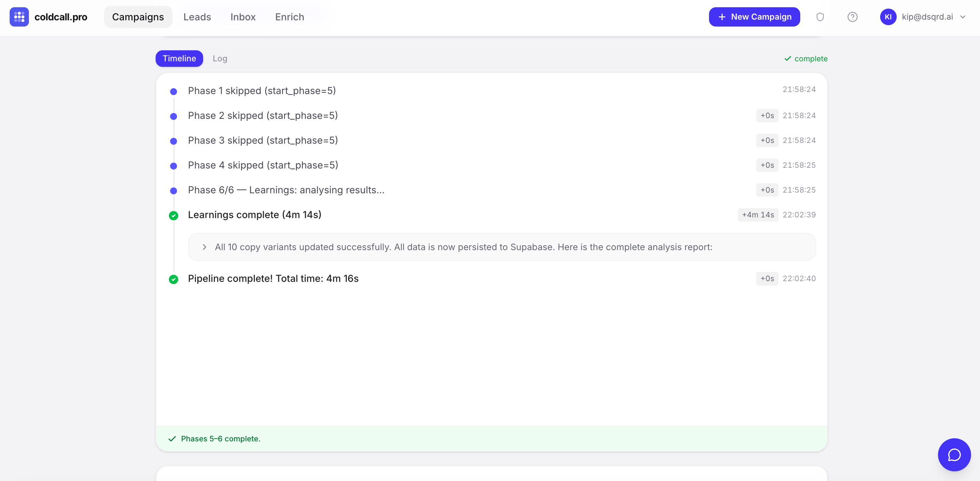The height and width of the screenshot is (481, 980).
Task: Open the chat bubble widget
Action: [x=954, y=454]
